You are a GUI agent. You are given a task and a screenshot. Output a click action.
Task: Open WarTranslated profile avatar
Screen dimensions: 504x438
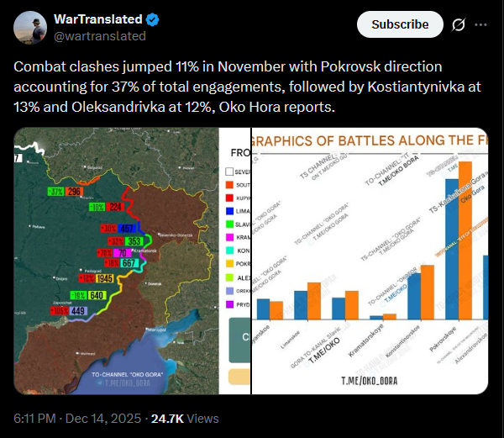point(30,28)
